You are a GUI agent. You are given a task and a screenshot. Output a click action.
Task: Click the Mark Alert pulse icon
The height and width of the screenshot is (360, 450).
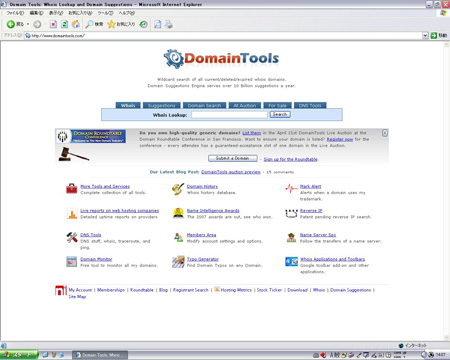click(x=291, y=189)
